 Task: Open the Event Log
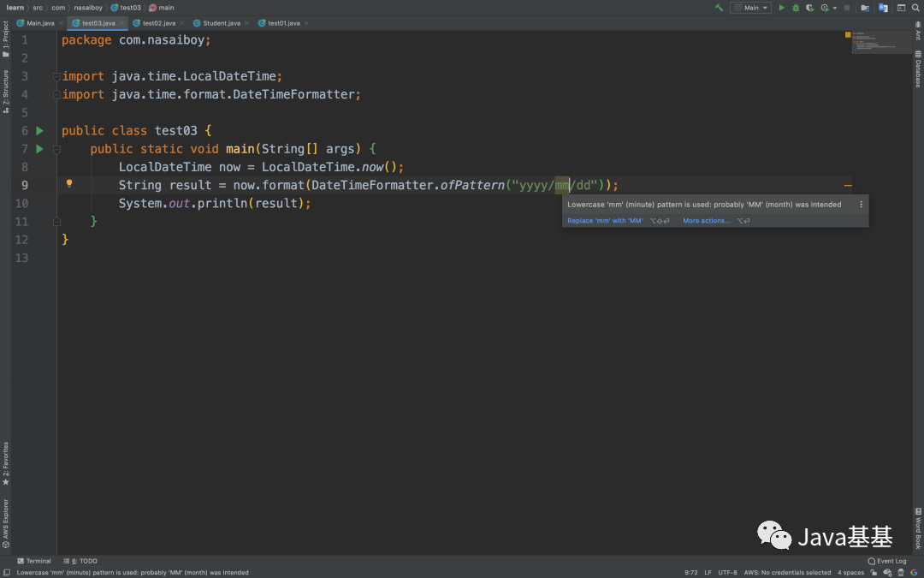coord(887,561)
